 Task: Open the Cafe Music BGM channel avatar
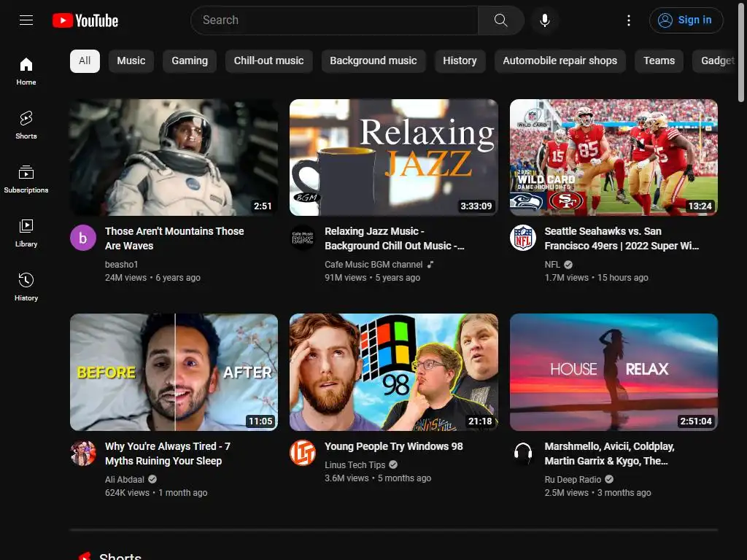tap(303, 238)
